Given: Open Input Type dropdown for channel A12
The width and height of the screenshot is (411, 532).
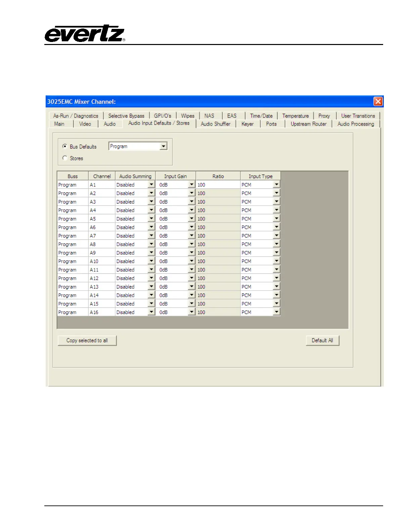Looking at the screenshot, I should 276,278.
